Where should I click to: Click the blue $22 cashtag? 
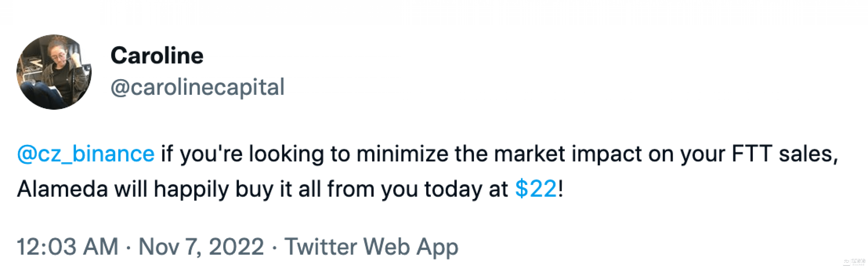536,189
